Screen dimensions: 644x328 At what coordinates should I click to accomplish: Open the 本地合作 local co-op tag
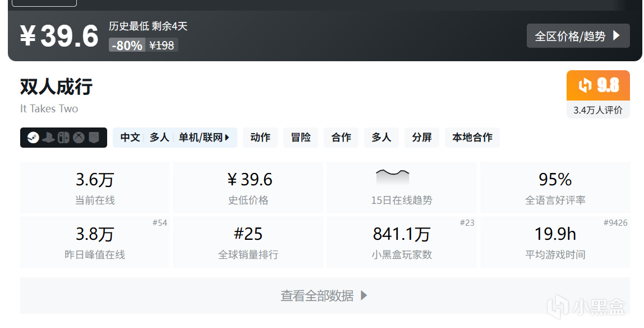[x=472, y=137]
